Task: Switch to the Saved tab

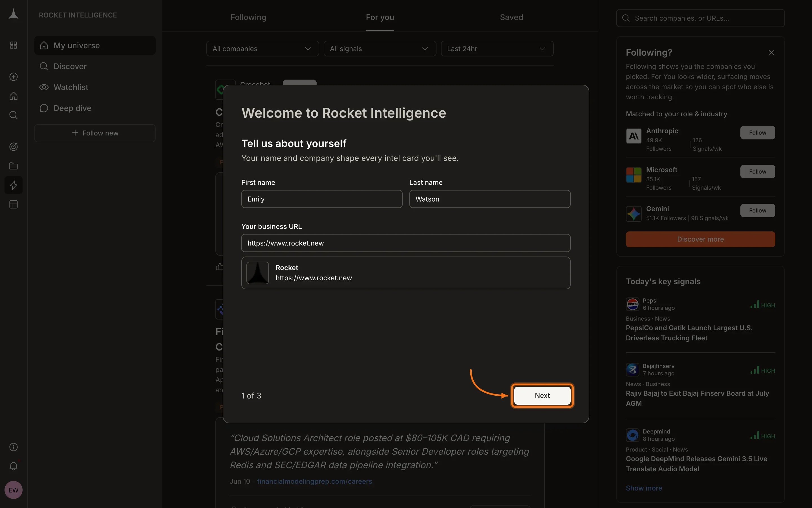Action: [x=511, y=17]
